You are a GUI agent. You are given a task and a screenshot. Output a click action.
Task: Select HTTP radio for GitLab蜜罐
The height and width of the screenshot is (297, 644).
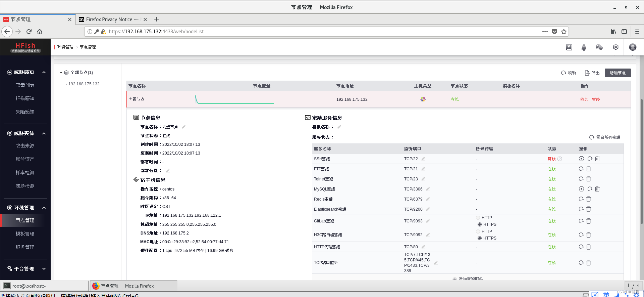pos(478,218)
